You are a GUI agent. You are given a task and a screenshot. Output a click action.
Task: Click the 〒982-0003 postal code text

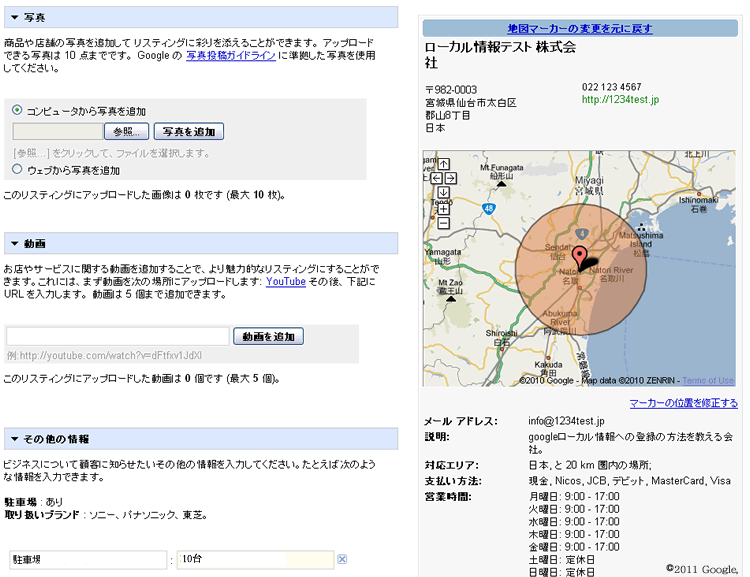[451, 90]
